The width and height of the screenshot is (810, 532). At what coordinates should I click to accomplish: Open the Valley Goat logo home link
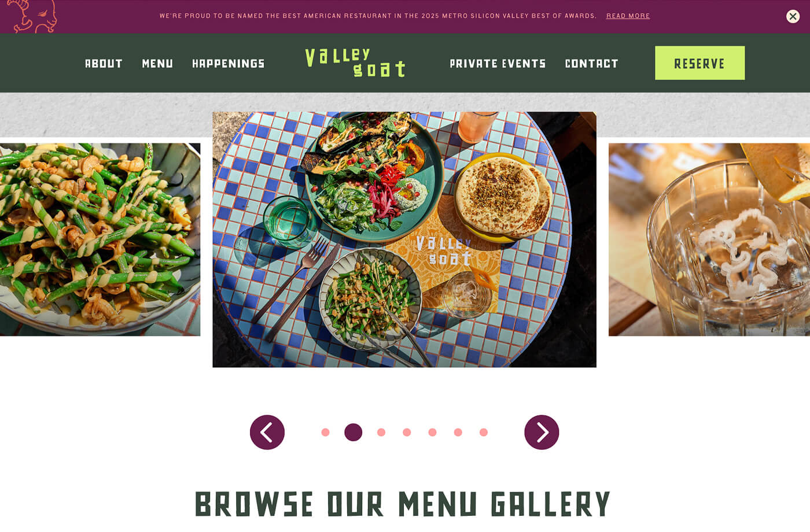[355, 62]
